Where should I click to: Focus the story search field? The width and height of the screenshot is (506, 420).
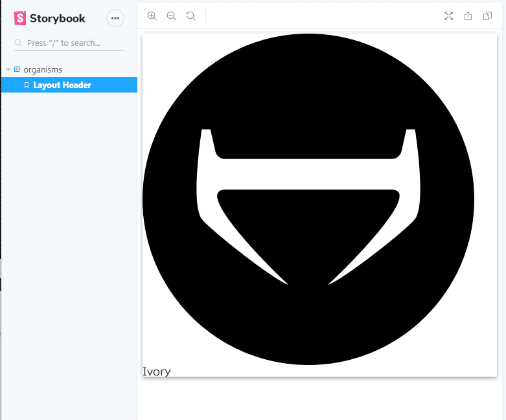[71, 43]
